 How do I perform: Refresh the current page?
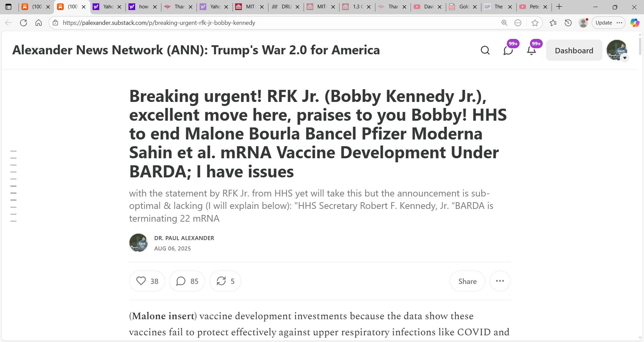click(x=23, y=23)
